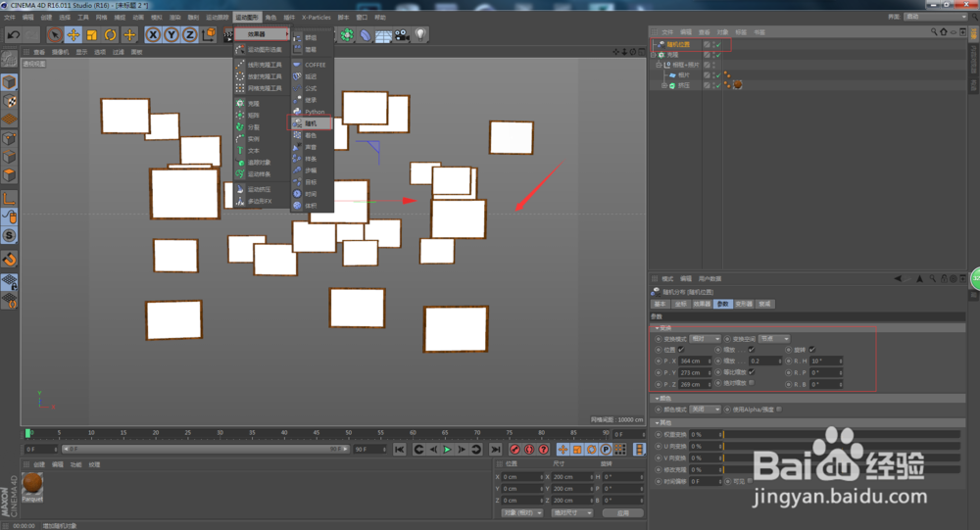This screenshot has width=980, height=530.
Task: Select the Live Selection arrow tool
Action: (54, 35)
